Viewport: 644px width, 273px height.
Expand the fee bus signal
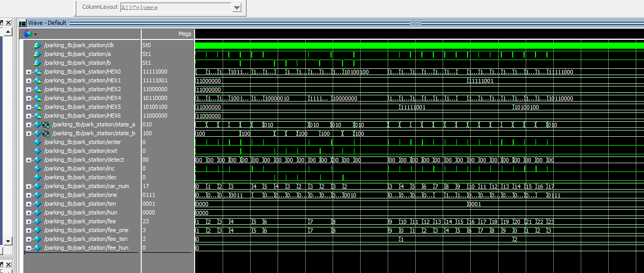tap(29, 222)
